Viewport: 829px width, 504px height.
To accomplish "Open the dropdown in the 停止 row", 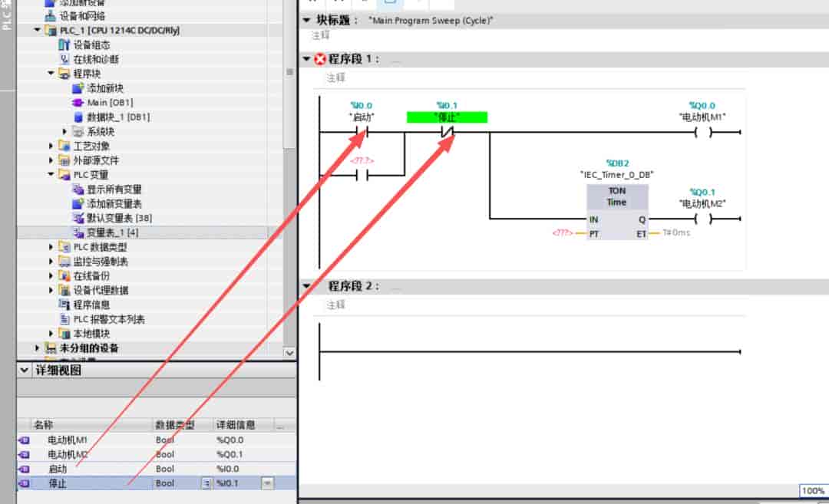I will click(x=268, y=483).
